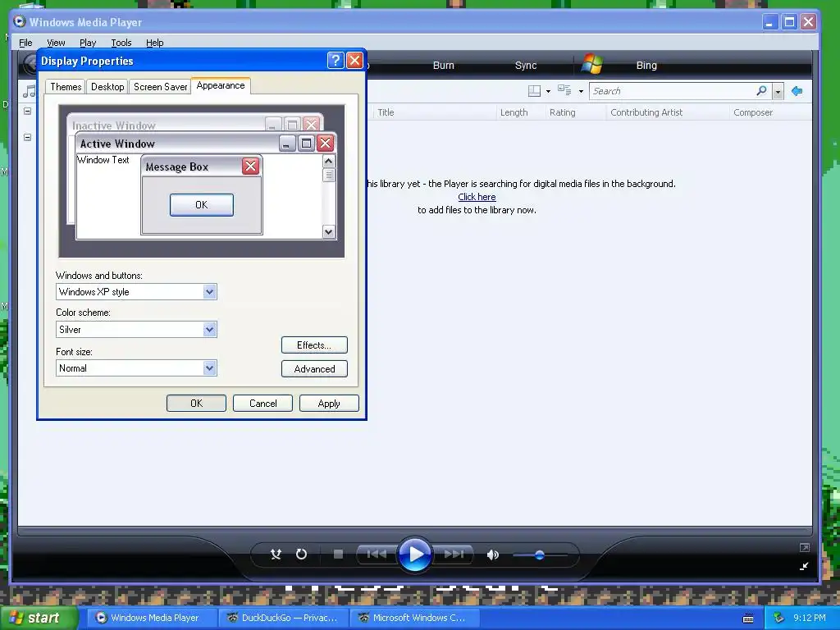Switch to the Desktop tab
The width and height of the screenshot is (840, 630).
pyautogui.click(x=107, y=87)
